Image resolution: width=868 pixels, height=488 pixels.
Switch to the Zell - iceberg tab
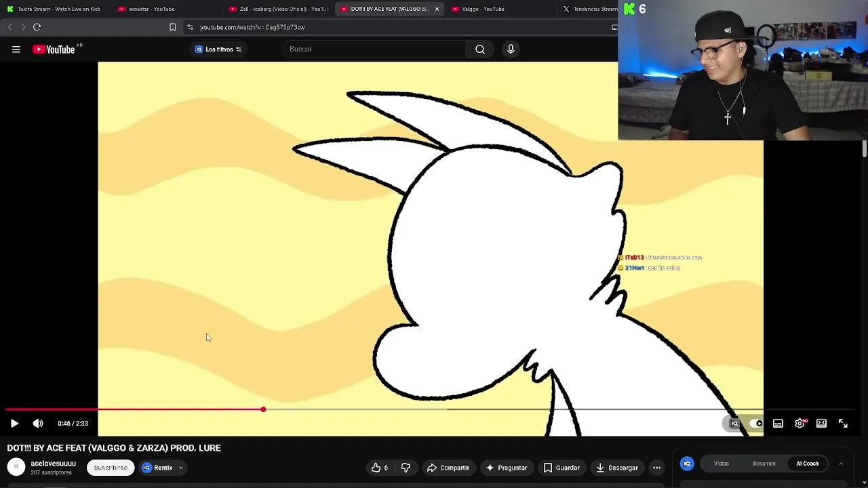click(278, 9)
